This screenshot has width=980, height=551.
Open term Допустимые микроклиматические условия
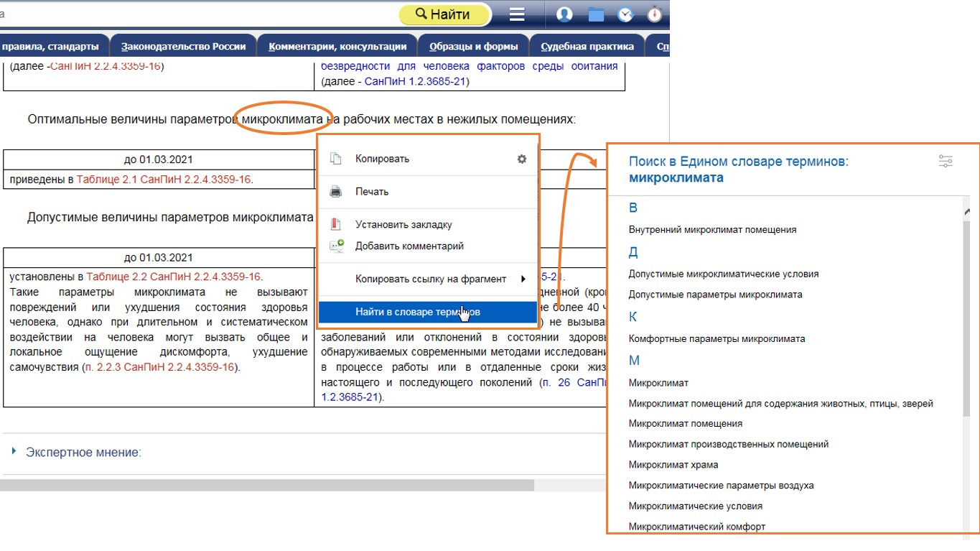724,274
